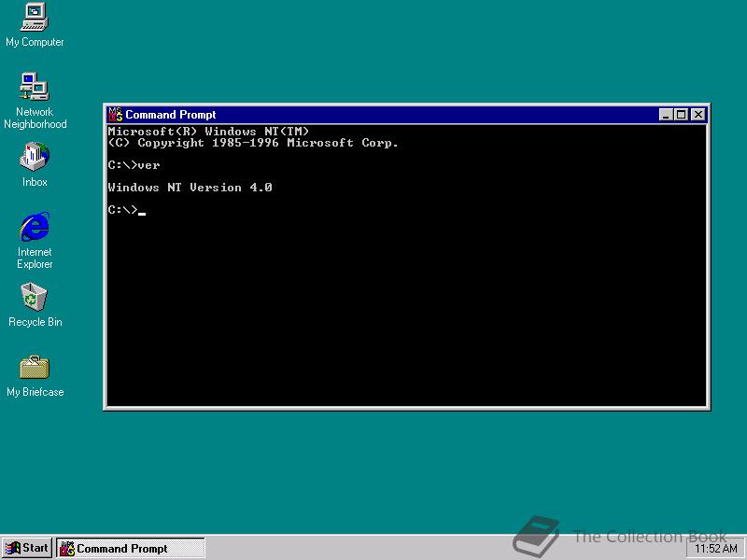Click the 'Windows NT Version 4.0' output line
The image size is (747, 560).
[190, 188]
